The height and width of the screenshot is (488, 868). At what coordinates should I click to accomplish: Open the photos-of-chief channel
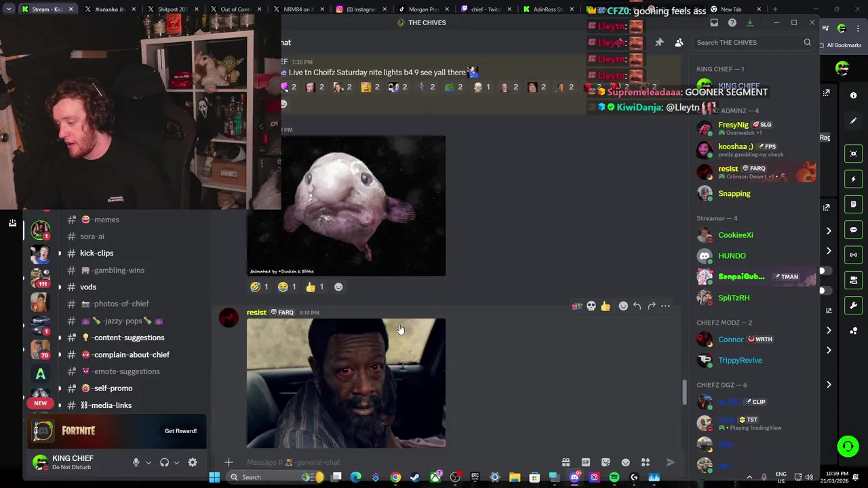115,304
